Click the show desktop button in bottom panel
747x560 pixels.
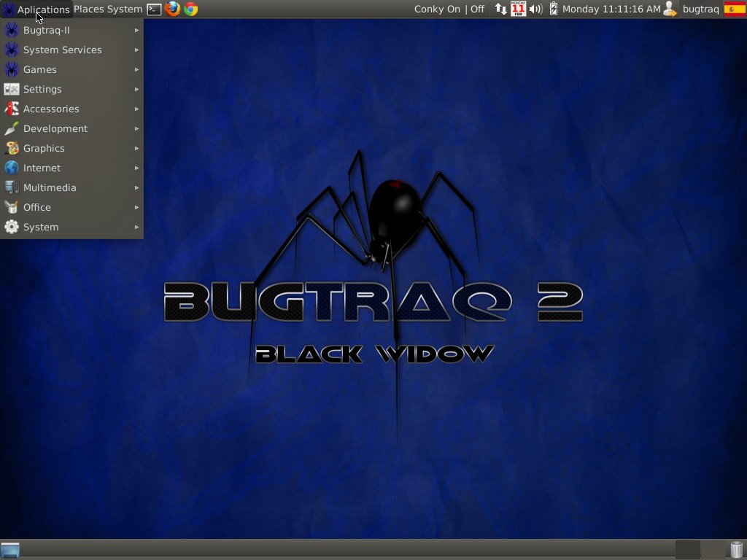point(10,550)
